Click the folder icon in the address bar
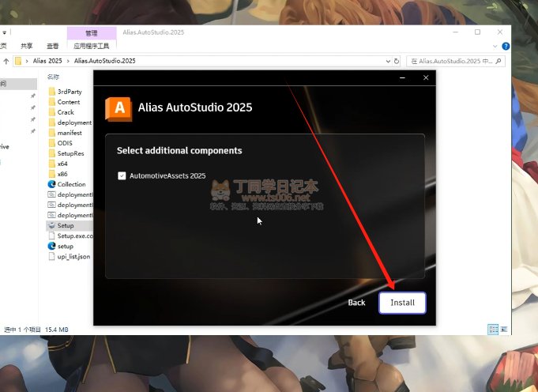Screen dimensions: 538x392 point(18,61)
